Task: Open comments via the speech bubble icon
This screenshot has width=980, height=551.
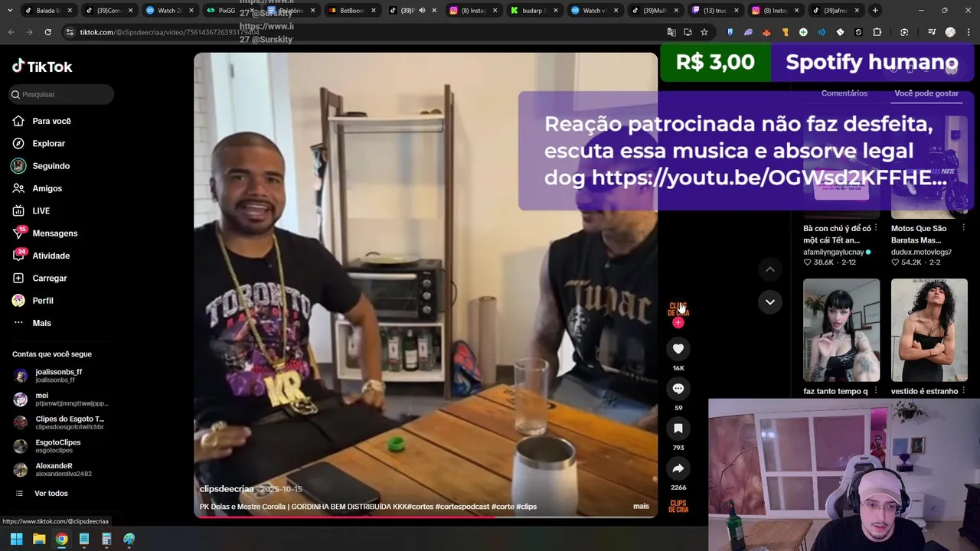Action: pos(678,389)
